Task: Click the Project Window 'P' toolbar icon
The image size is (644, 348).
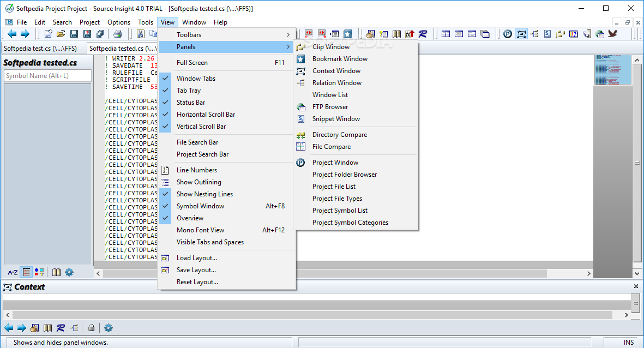Action: [508, 34]
